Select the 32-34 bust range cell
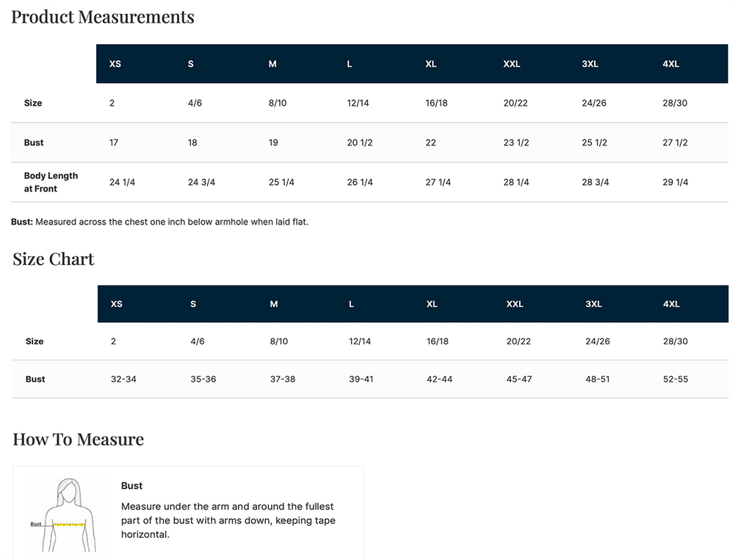 click(x=123, y=379)
